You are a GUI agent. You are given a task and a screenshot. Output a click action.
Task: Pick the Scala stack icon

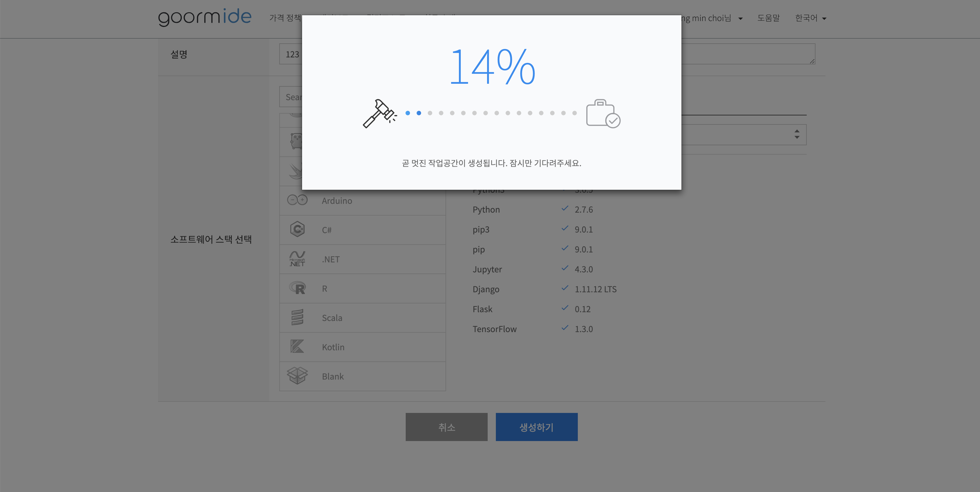point(297,317)
